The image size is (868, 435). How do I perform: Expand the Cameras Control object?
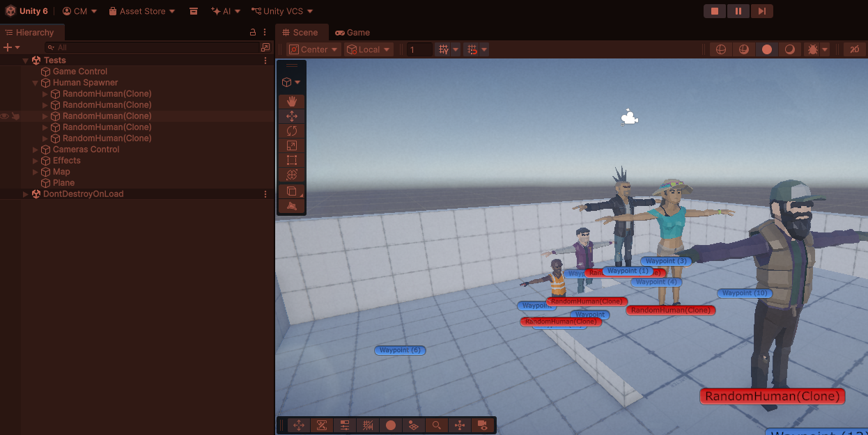[36, 150]
